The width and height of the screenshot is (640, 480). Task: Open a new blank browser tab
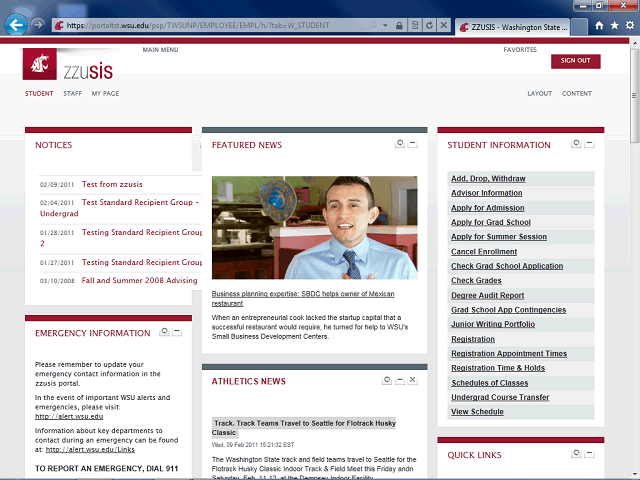[579, 27]
